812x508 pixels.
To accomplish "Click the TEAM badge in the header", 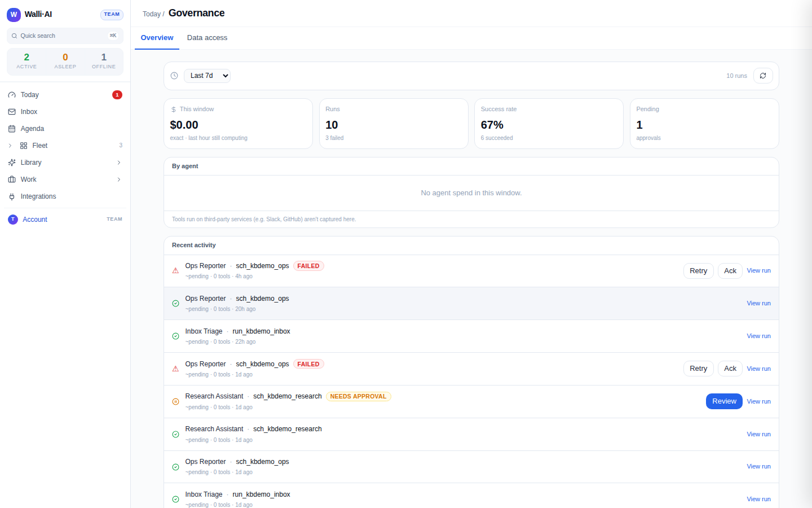I will point(112,15).
